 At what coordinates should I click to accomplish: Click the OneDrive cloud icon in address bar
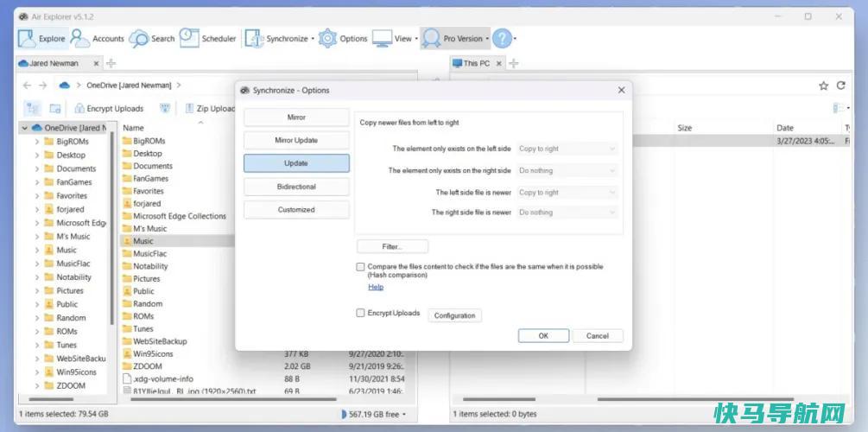[65, 86]
